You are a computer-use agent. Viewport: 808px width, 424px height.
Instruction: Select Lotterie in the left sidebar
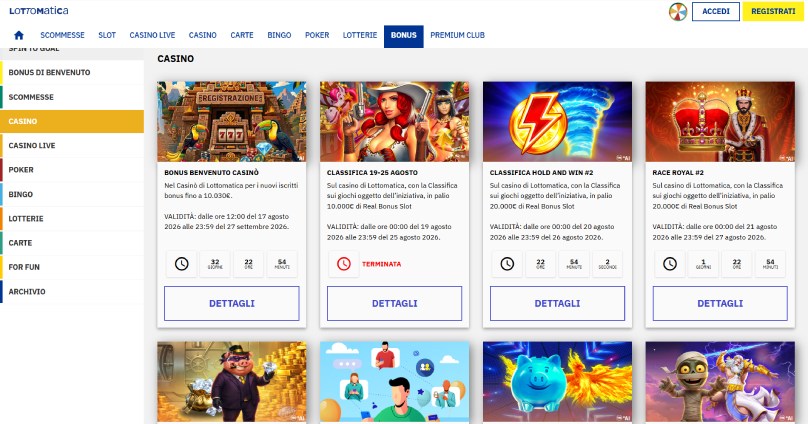coord(72,218)
